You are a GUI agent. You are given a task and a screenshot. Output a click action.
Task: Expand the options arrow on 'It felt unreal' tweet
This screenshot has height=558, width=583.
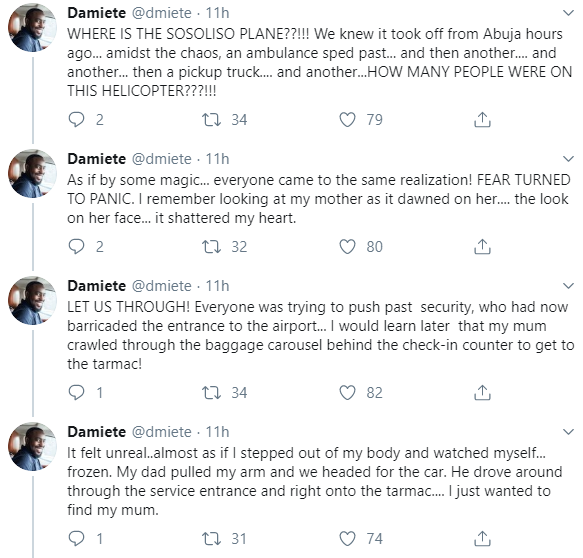click(x=568, y=432)
